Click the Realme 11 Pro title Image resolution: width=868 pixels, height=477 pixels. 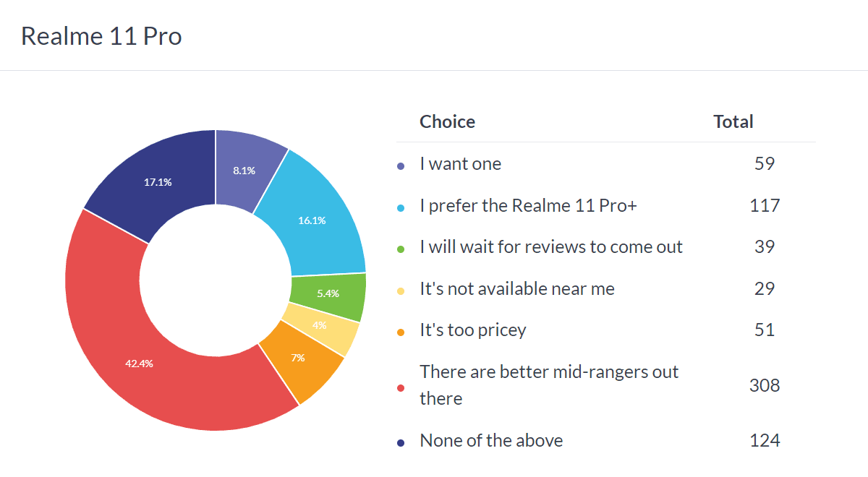(x=101, y=36)
